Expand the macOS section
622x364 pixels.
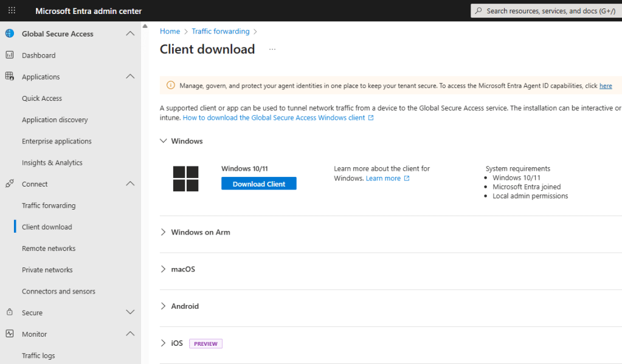tap(163, 269)
